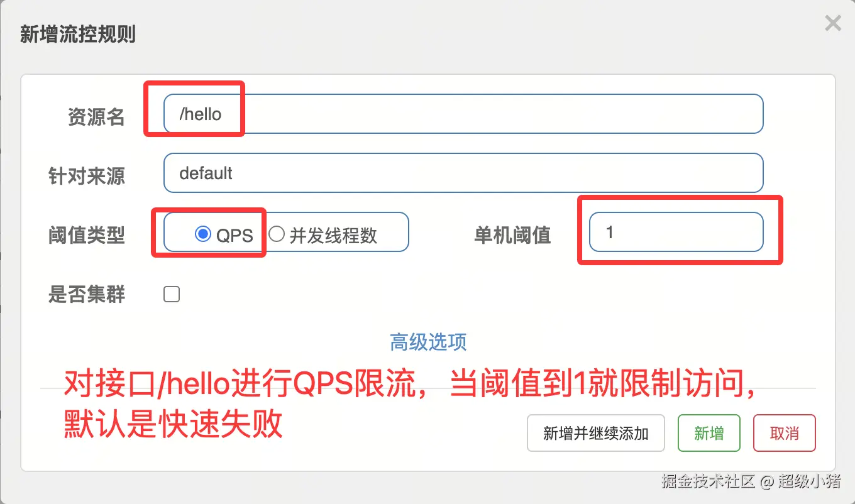Click the 针对来源 field label
The image size is (855, 504).
coord(87,176)
